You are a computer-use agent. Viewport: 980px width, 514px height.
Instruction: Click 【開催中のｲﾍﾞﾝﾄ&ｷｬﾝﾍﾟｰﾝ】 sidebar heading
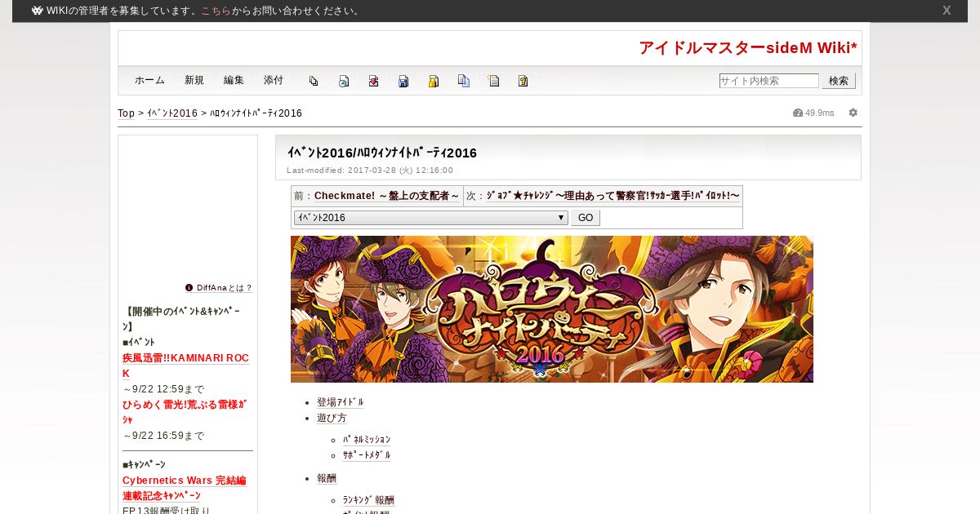tap(182, 319)
